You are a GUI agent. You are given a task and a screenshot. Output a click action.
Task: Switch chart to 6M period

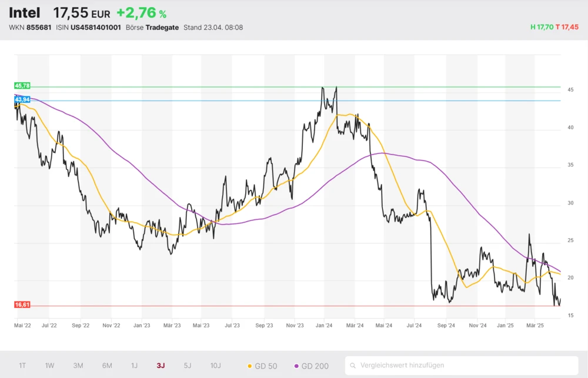click(x=107, y=366)
